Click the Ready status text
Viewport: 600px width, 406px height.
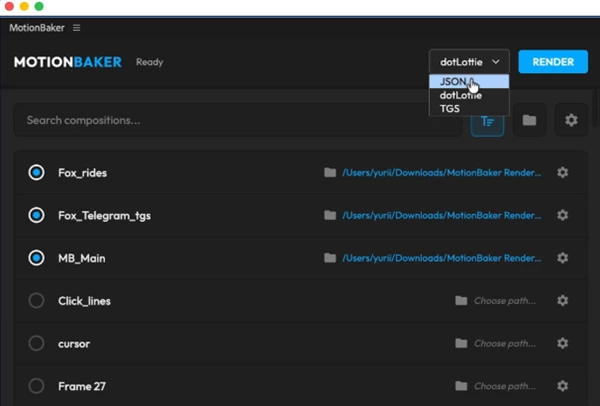tap(150, 62)
